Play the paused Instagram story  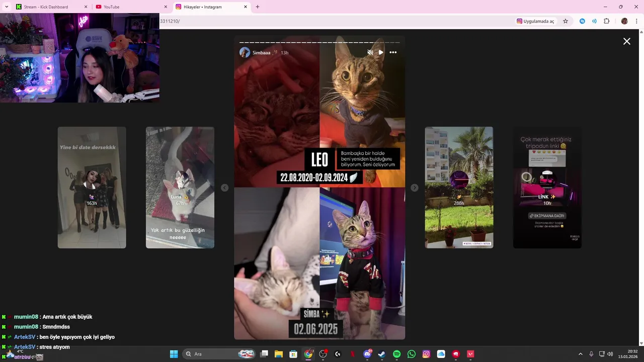[381, 52]
